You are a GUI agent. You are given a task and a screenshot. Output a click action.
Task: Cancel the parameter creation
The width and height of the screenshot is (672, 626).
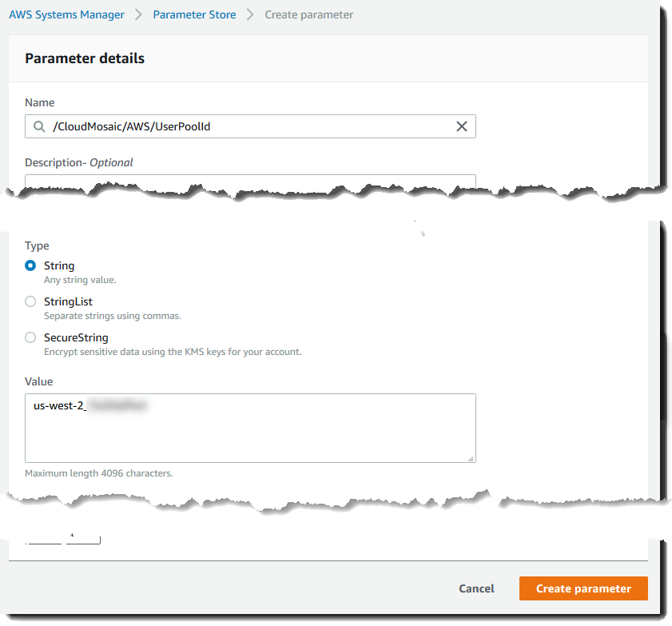476,588
